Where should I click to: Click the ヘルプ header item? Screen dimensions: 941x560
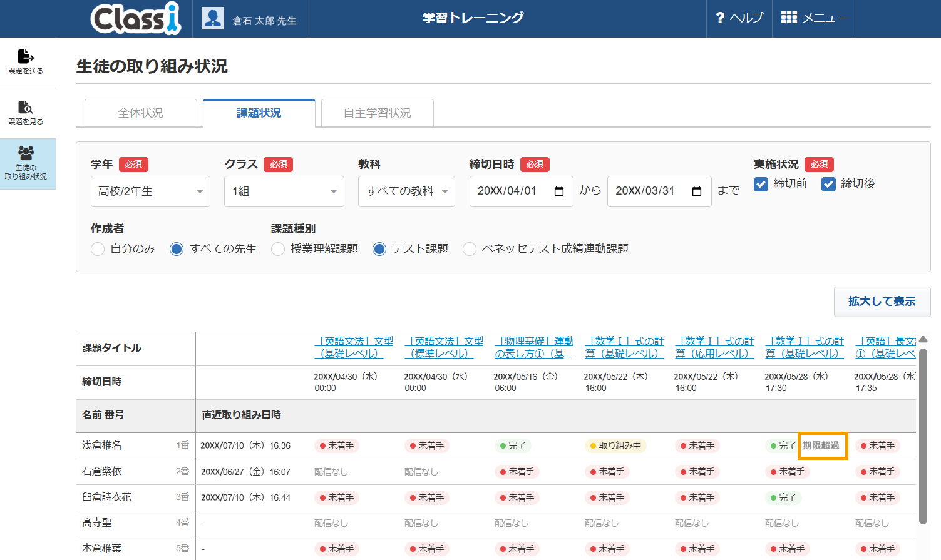click(x=740, y=18)
